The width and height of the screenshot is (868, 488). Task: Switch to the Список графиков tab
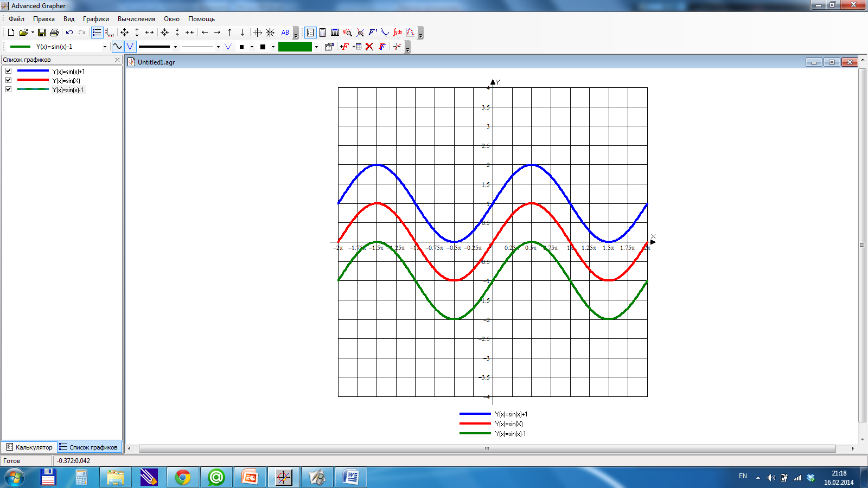coord(88,447)
